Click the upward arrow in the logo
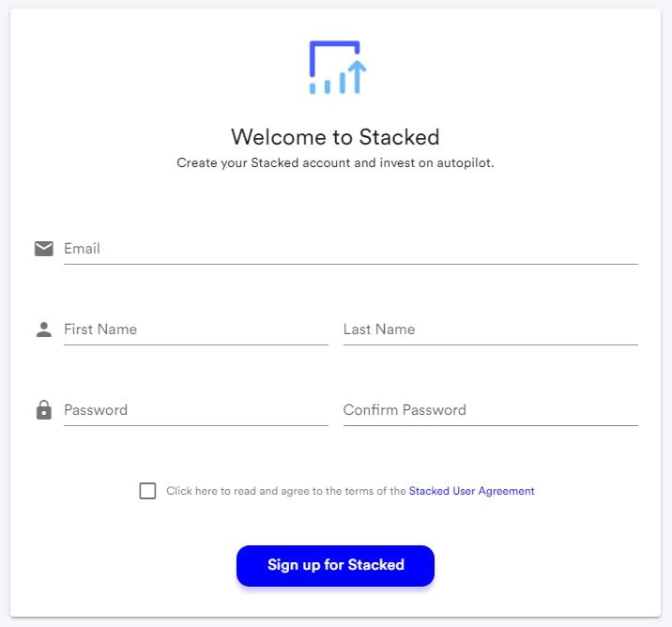Viewport: 672px width, 627px height. (x=357, y=77)
